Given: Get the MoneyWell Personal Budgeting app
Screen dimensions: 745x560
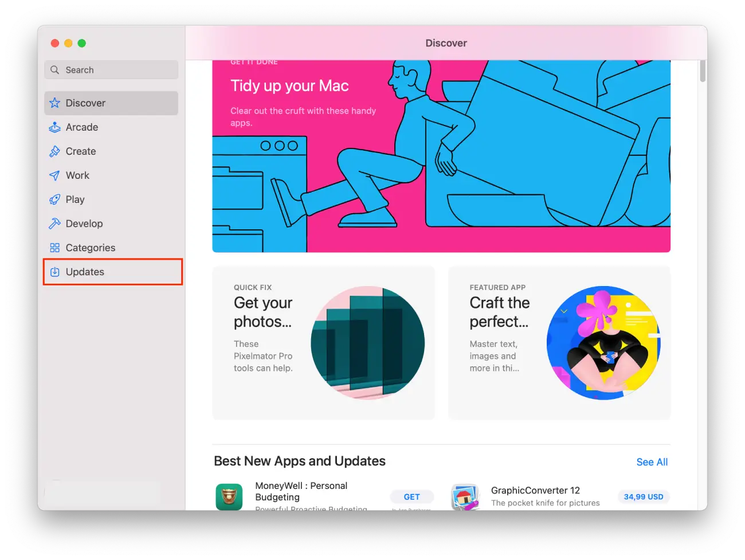Looking at the screenshot, I should 411,497.
